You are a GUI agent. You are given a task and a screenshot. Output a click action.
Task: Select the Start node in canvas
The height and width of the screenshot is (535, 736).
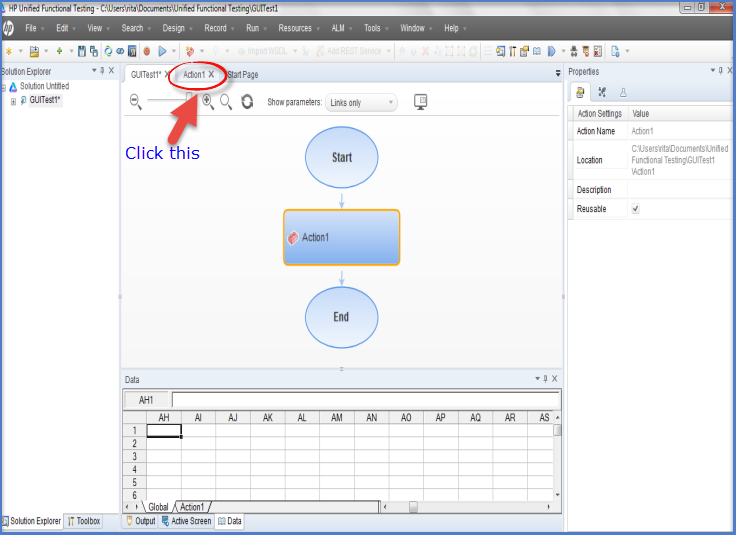(x=342, y=157)
